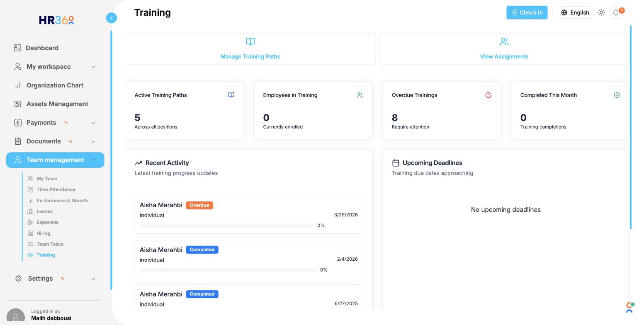Click the progress bar dated 2/4/2026
The width and height of the screenshot is (644, 325).
point(228,270)
